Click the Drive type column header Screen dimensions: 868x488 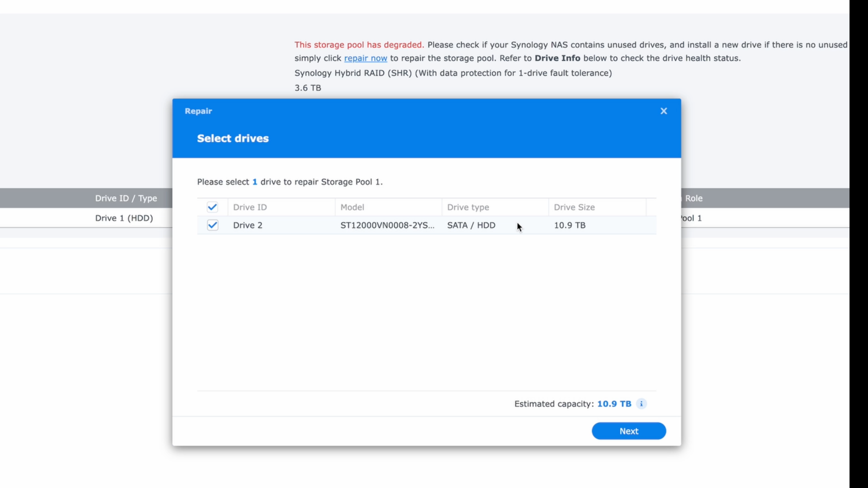coord(468,207)
